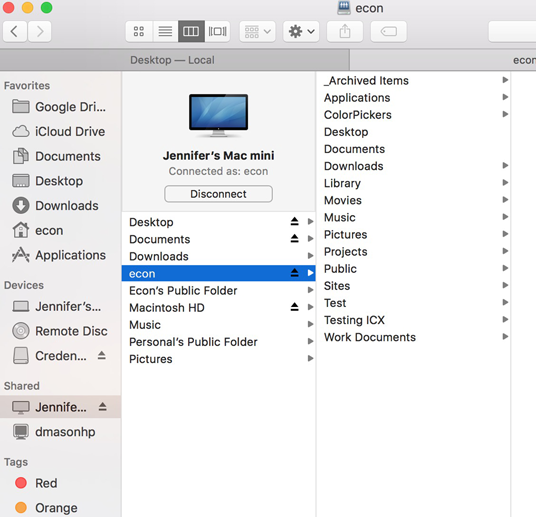Select Macintosh HD share
The image size is (536, 517).
[218, 307]
